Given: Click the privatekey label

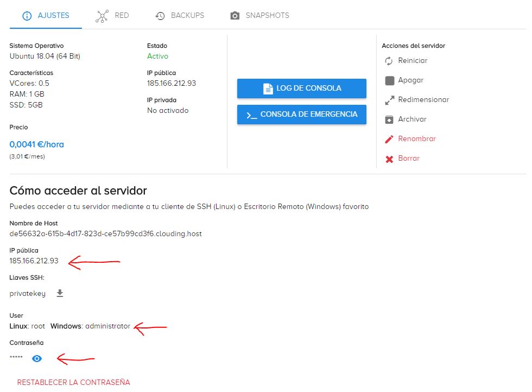Looking at the screenshot, I should coord(28,294).
